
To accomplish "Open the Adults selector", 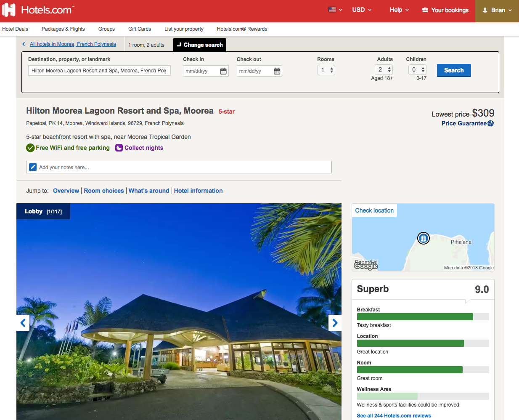I will point(384,69).
